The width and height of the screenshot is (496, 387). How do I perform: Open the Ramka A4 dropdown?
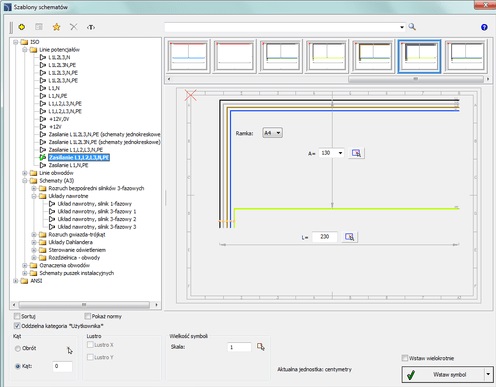(x=272, y=133)
